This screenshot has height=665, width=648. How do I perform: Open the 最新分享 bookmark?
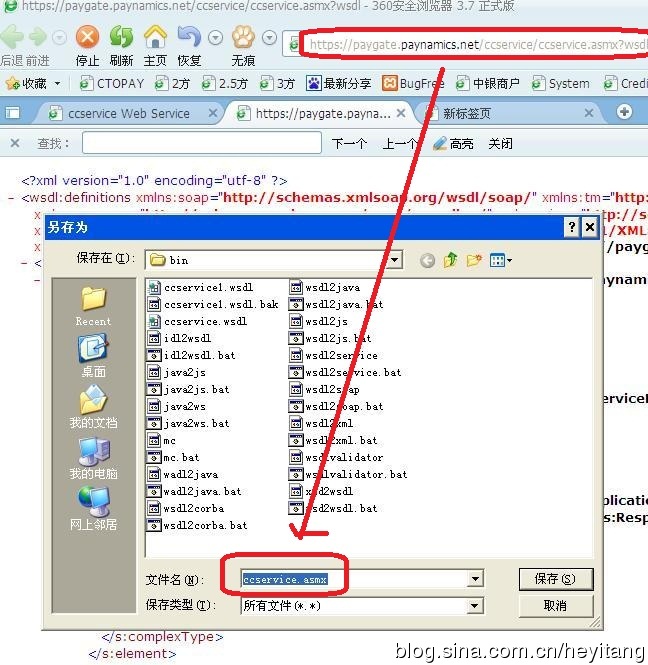tap(338, 84)
